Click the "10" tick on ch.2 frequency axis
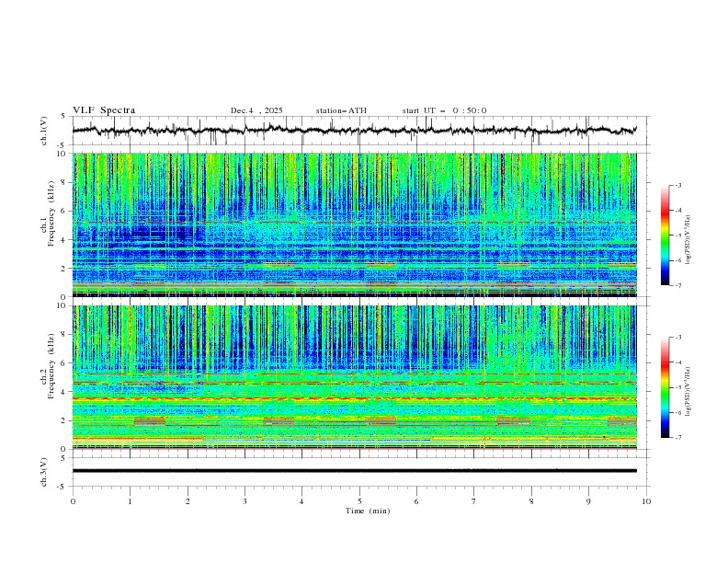This screenshot has width=728, height=563. pyautogui.click(x=63, y=305)
